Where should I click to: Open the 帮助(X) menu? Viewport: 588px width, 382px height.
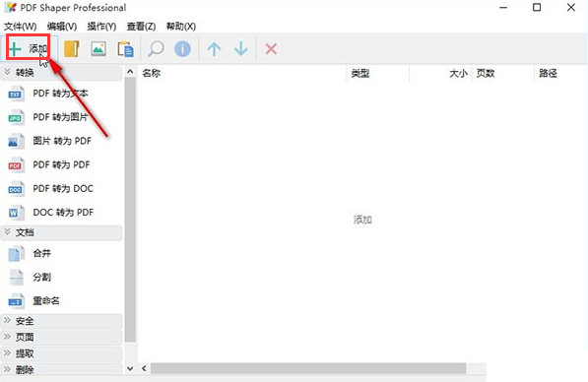181,27
